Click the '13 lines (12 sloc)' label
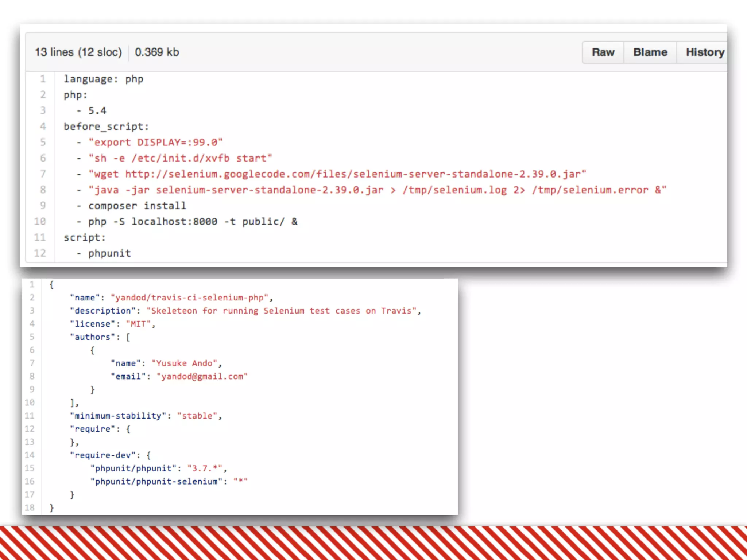The image size is (747, 560). point(78,52)
